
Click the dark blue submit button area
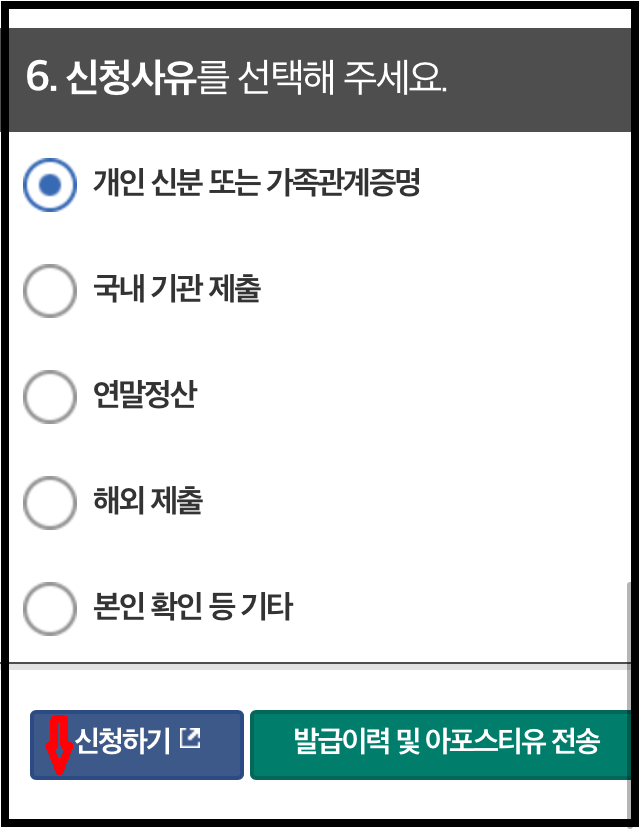tap(136, 742)
